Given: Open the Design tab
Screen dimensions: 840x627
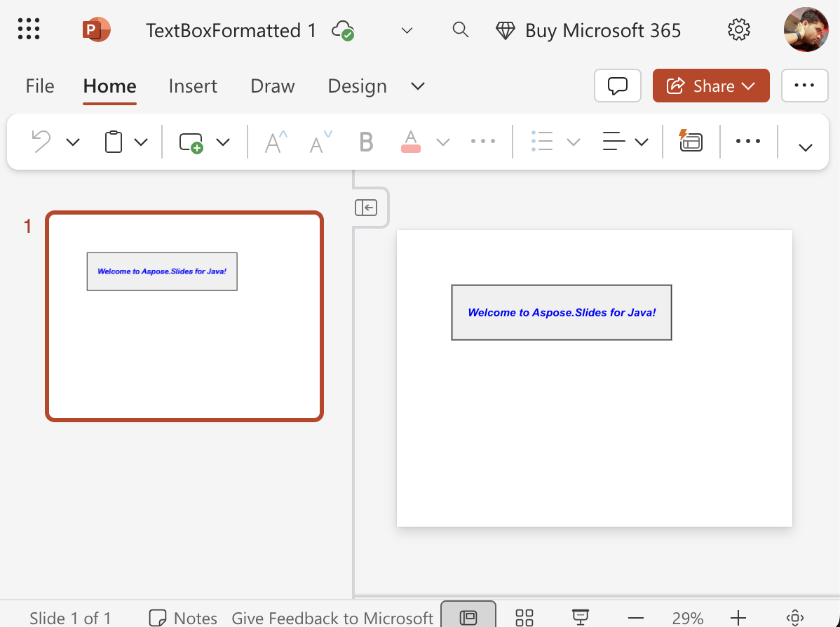Looking at the screenshot, I should [x=357, y=86].
